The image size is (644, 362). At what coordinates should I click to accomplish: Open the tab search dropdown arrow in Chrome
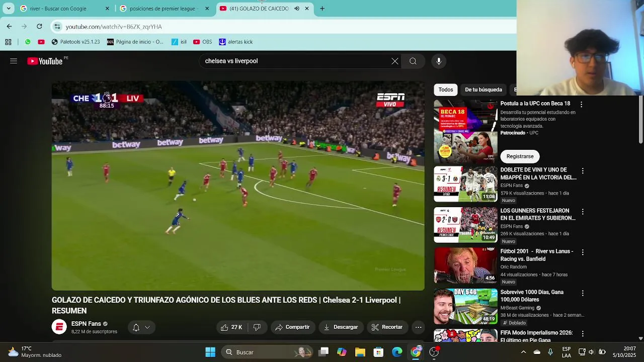coord(9,9)
